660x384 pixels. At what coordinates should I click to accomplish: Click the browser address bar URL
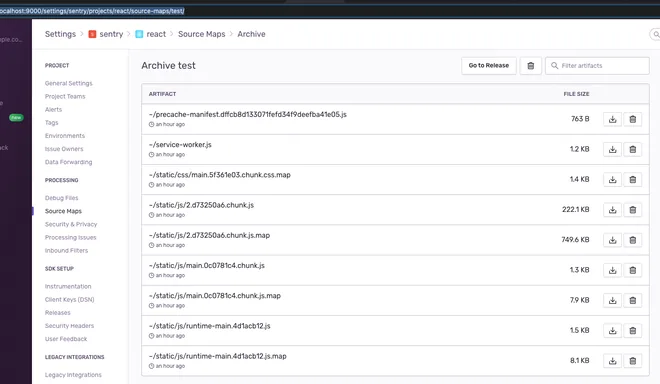[92, 11]
